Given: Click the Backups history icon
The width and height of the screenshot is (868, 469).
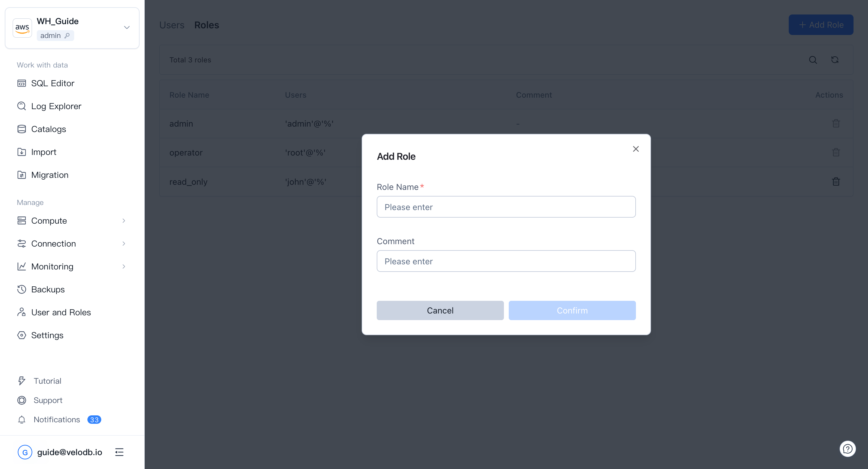Looking at the screenshot, I should point(22,289).
